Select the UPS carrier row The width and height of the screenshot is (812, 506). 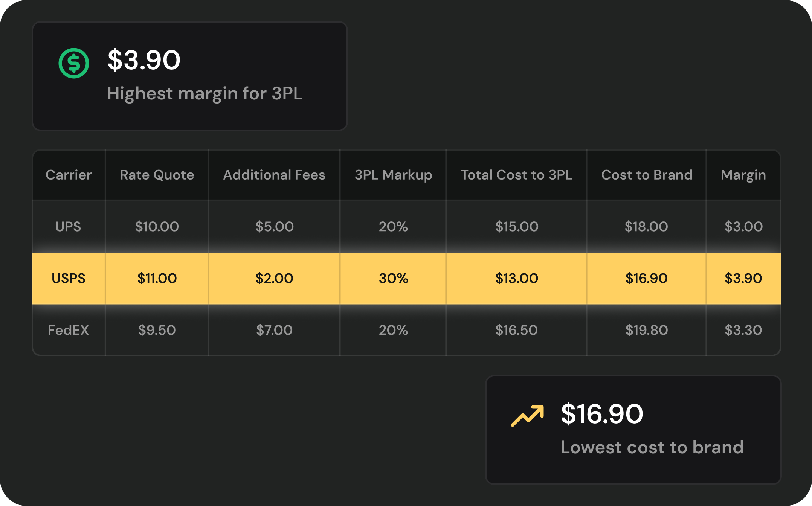pyautogui.click(x=406, y=226)
